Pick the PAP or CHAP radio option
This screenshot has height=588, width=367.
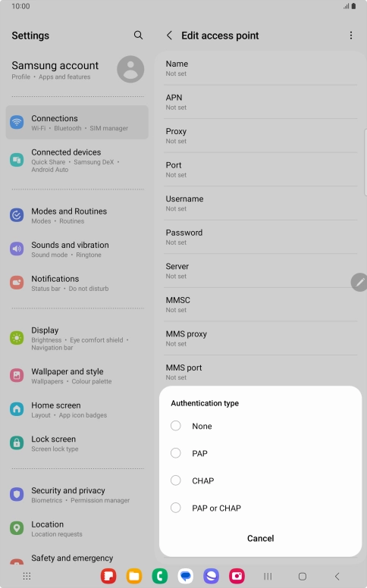(176, 508)
